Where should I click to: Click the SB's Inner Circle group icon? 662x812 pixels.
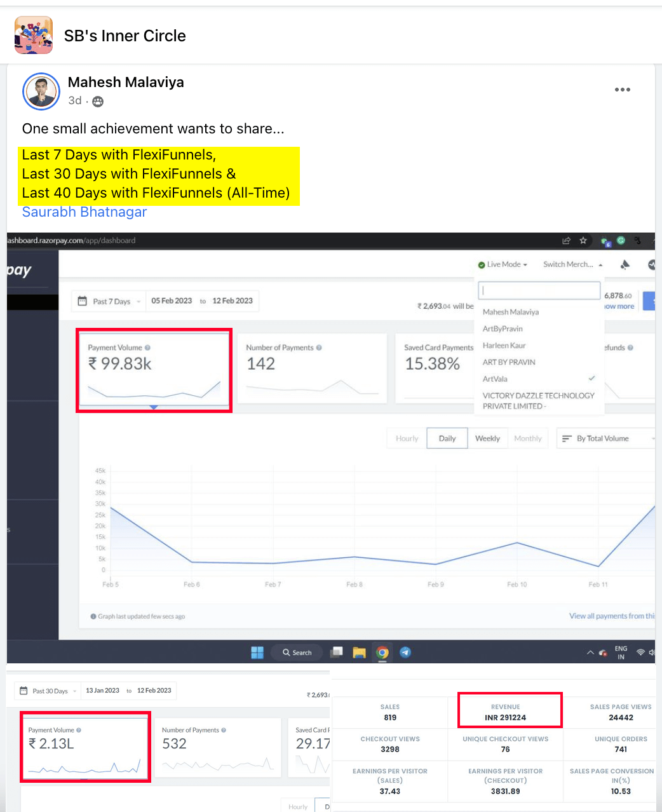34,36
